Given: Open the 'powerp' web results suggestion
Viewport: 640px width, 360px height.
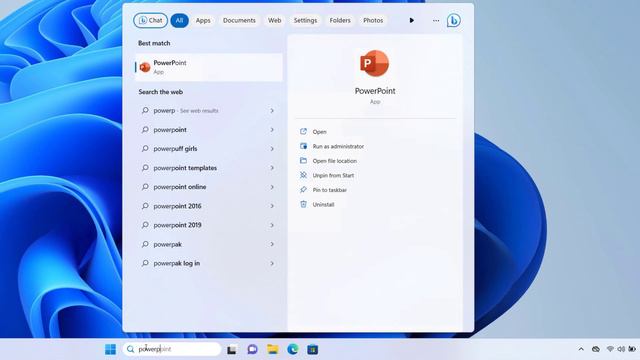Looking at the screenshot, I should (209, 111).
